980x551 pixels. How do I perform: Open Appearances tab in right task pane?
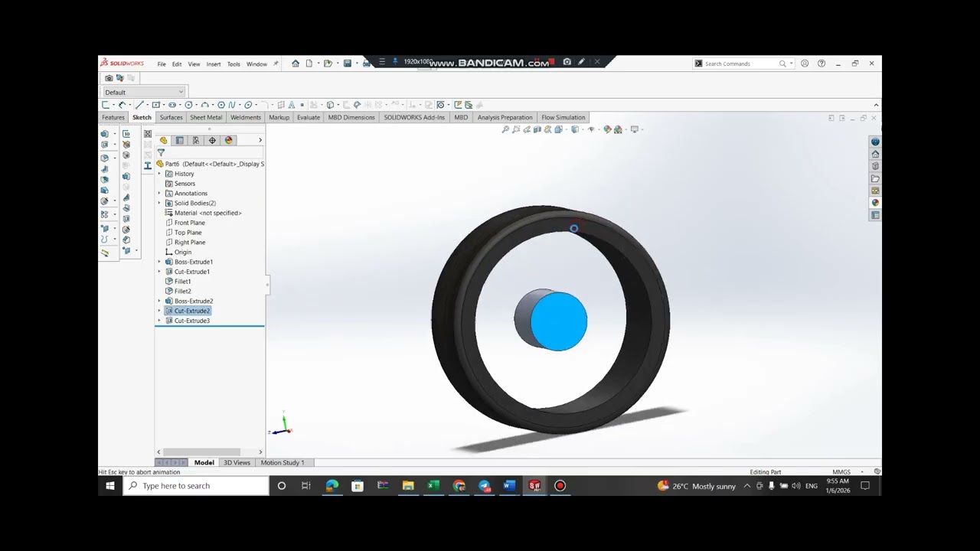pyautogui.click(x=875, y=203)
